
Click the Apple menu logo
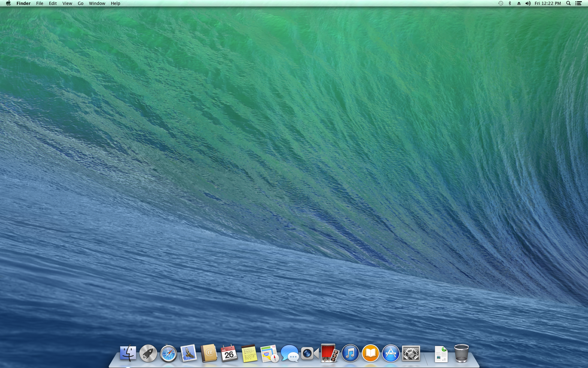8,3
